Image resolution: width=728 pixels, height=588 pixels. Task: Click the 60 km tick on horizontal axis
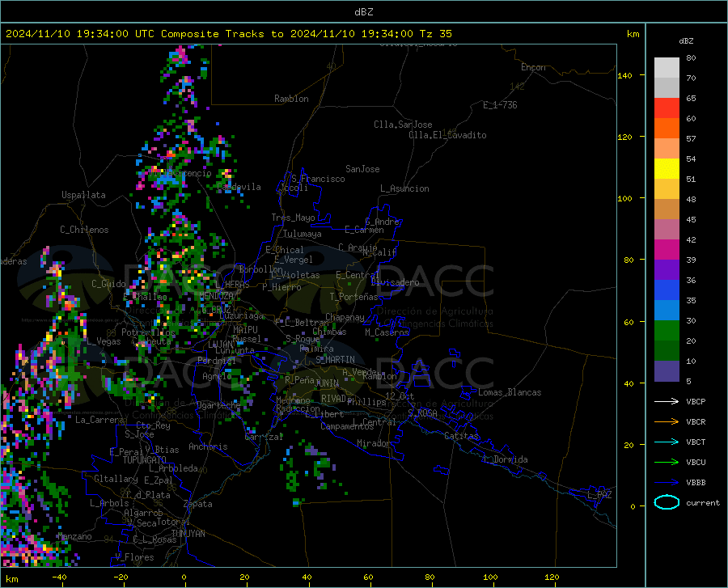[368, 577]
